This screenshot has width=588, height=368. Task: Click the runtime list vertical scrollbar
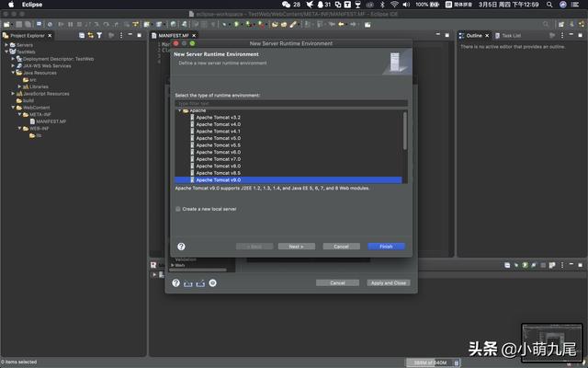coord(405,131)
